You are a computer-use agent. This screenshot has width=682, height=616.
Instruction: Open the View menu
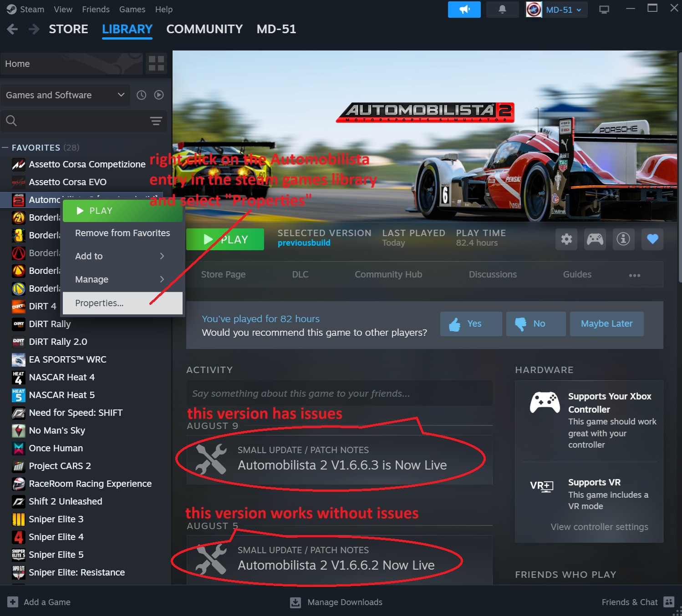click(63, 9)
